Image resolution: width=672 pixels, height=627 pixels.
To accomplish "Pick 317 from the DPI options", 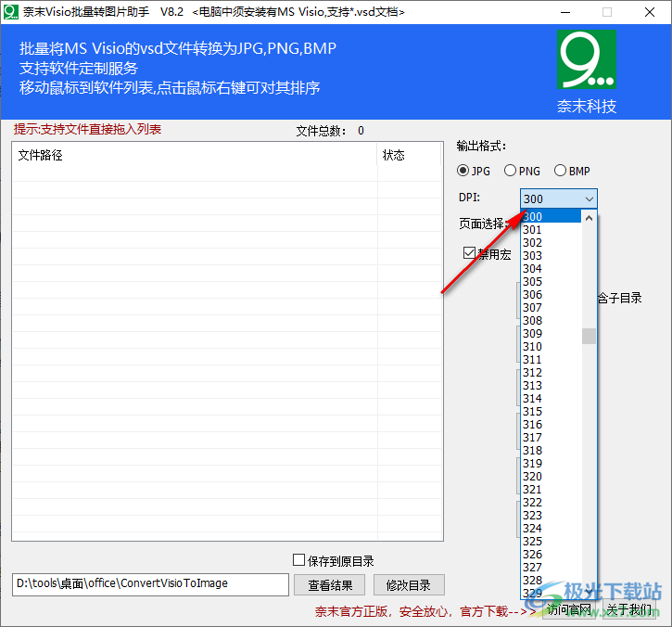I will click(x=551, y=437).
